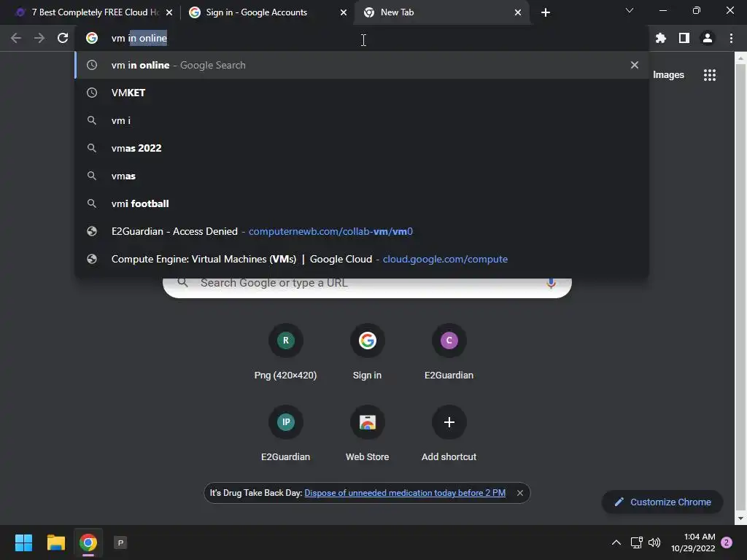Open the profile avatar icon

[x=708, y=38]
